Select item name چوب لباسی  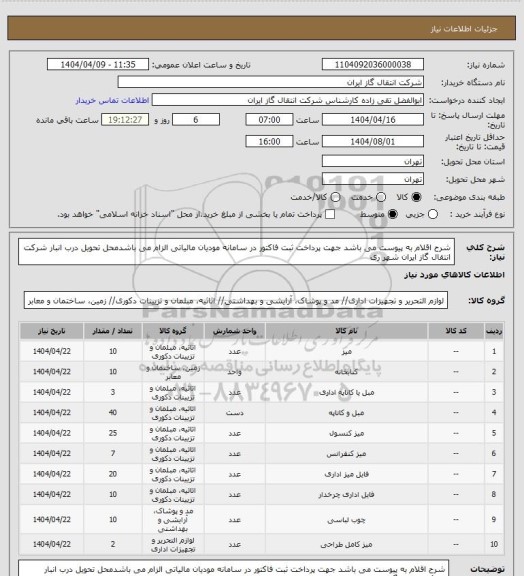[x=346, y=519]
